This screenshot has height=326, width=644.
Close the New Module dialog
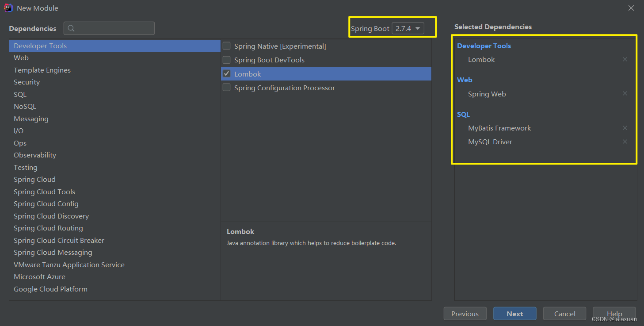pyautogui.click(x=631, y=8)
